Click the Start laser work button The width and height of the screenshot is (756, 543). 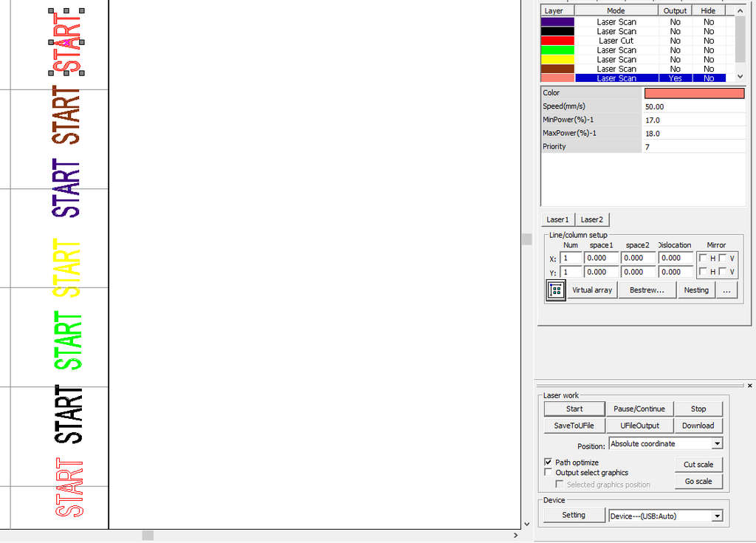574,409
